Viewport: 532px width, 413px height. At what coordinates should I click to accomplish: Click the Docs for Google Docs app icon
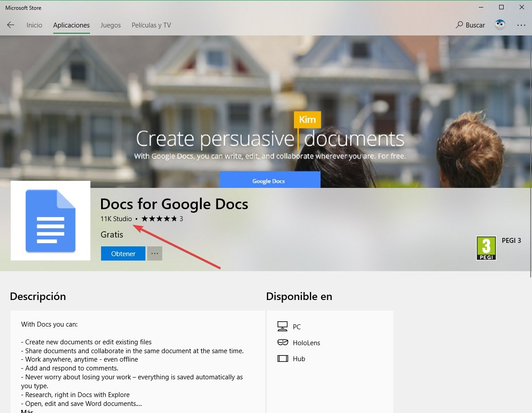click(51, 221)
